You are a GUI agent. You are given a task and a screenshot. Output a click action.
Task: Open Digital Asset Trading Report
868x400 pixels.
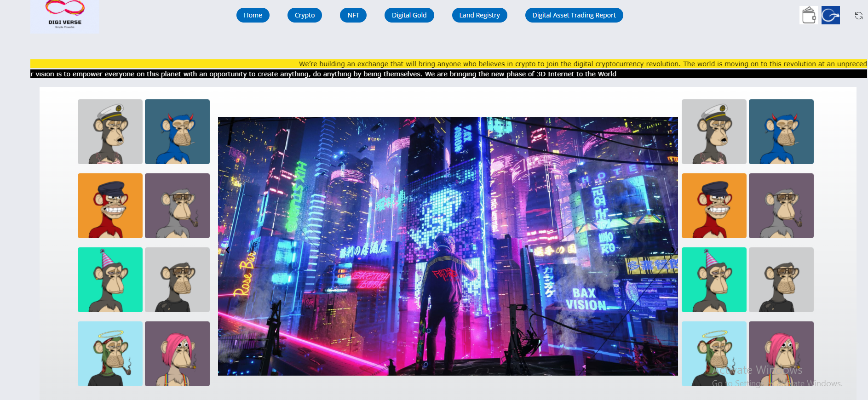click(x=574, y=15)
